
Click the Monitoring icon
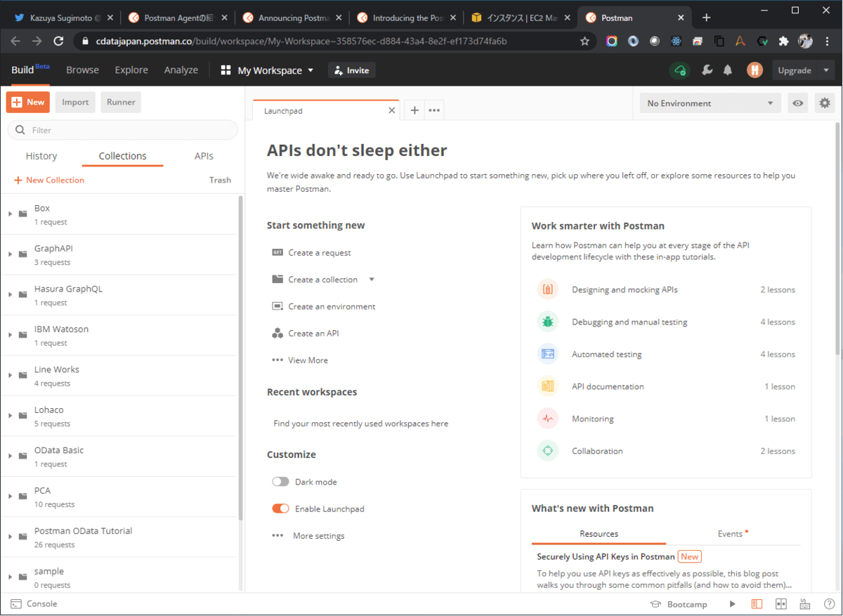pyautogui.click(x=548, y=419)
